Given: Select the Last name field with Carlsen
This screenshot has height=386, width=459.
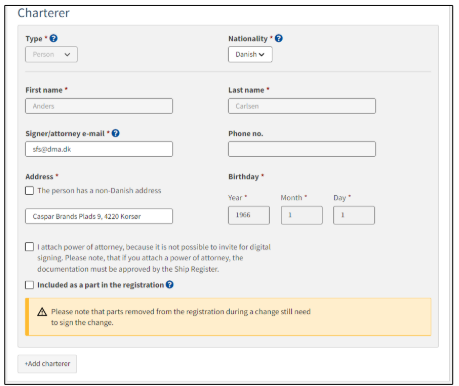Looking at the screenshot, I should 302,106.
